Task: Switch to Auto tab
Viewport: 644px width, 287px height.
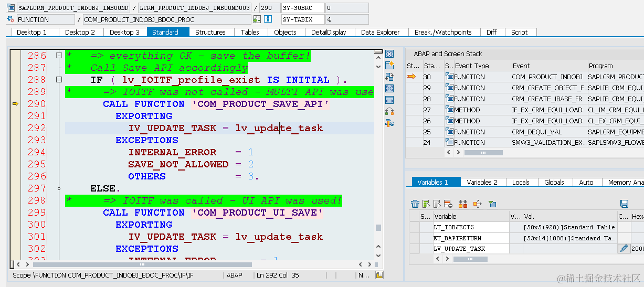Action: point(586,182)
